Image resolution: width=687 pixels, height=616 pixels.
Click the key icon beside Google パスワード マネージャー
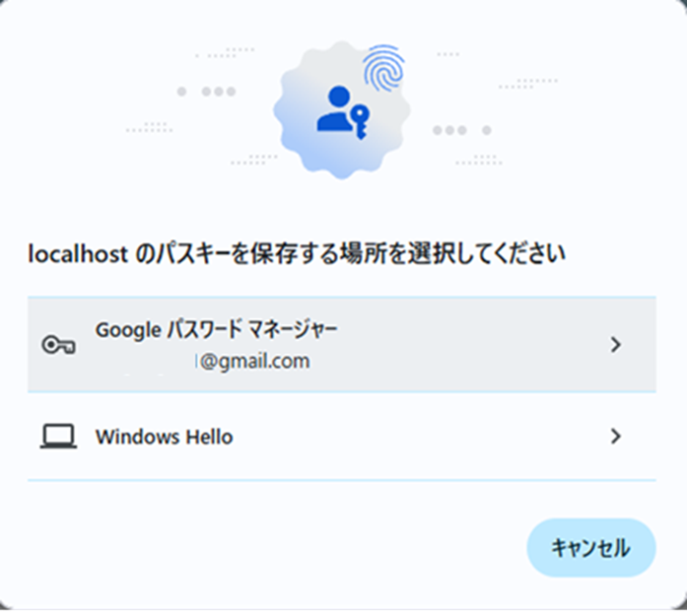point(58,345)
